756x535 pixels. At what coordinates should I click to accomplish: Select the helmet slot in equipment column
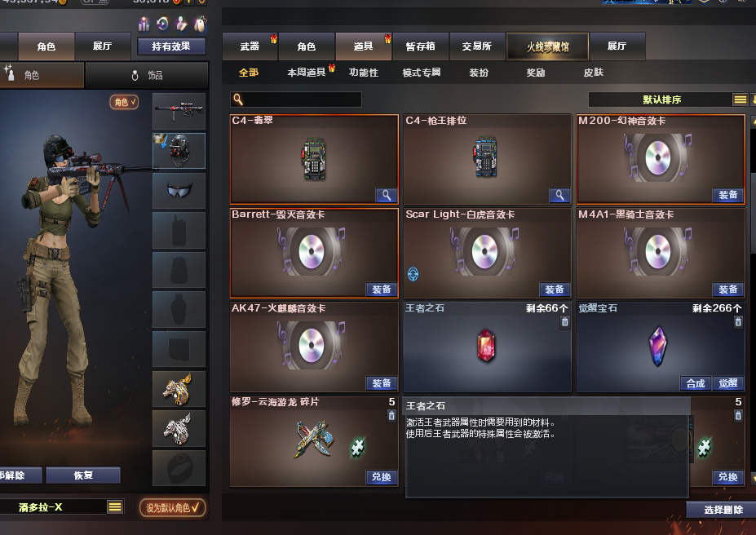[x=179, y=151]
